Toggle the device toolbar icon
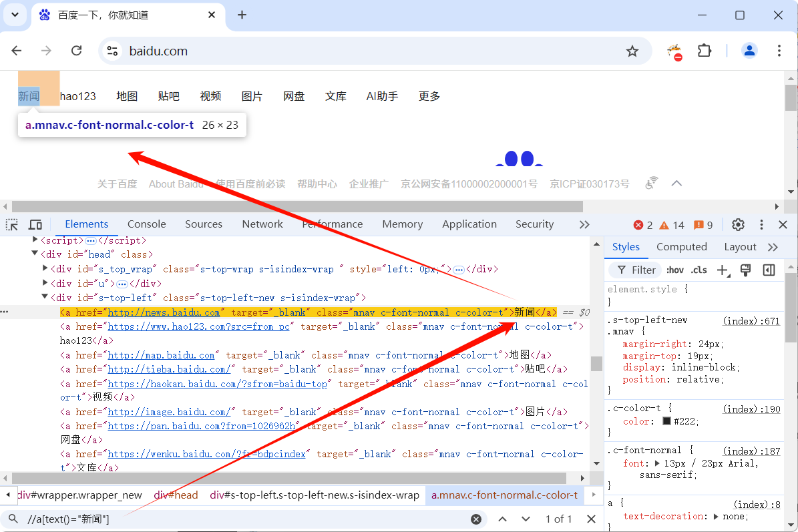Viewport: 798px width, 532px height. [35, 225]
